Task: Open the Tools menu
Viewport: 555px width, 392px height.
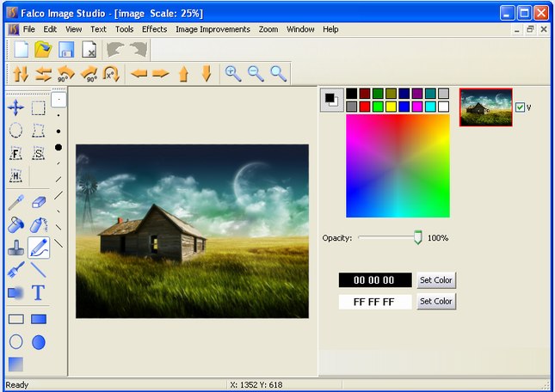Action: (124, 29)
